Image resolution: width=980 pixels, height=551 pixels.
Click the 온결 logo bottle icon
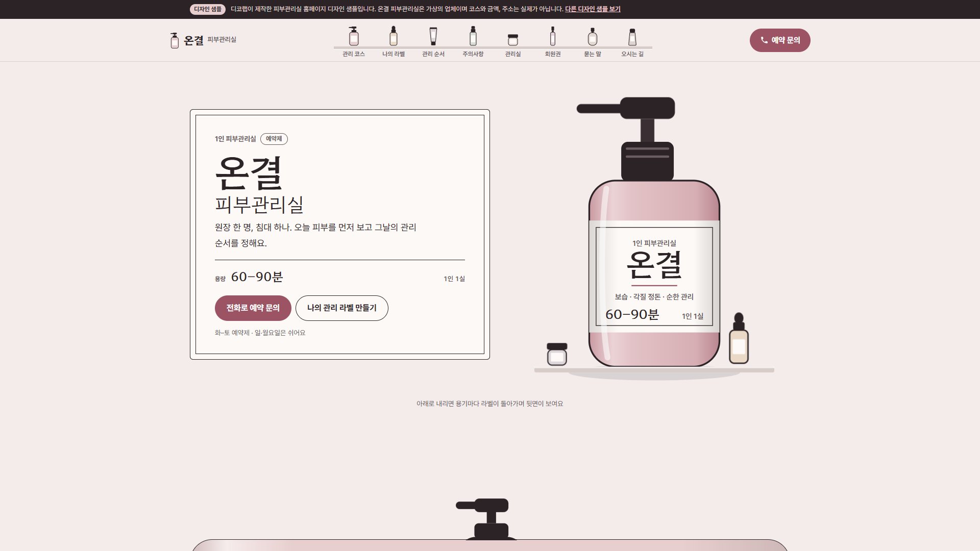pos(175,40)
